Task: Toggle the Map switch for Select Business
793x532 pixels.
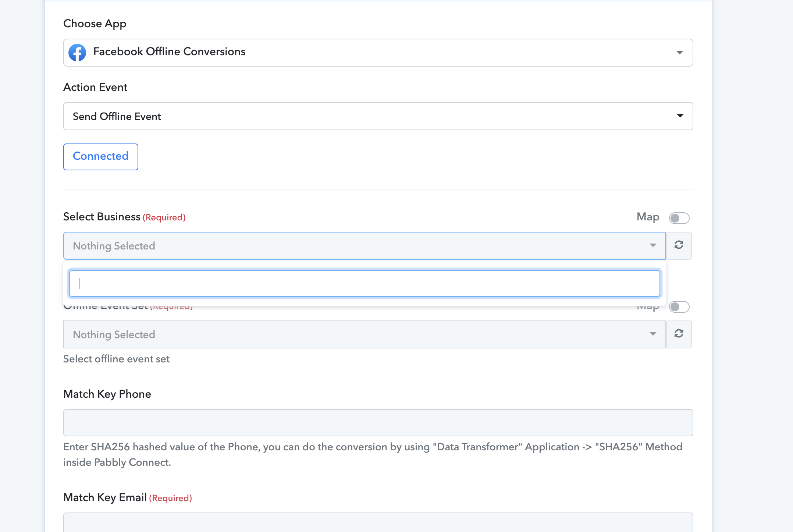Action: click(679, 218)
